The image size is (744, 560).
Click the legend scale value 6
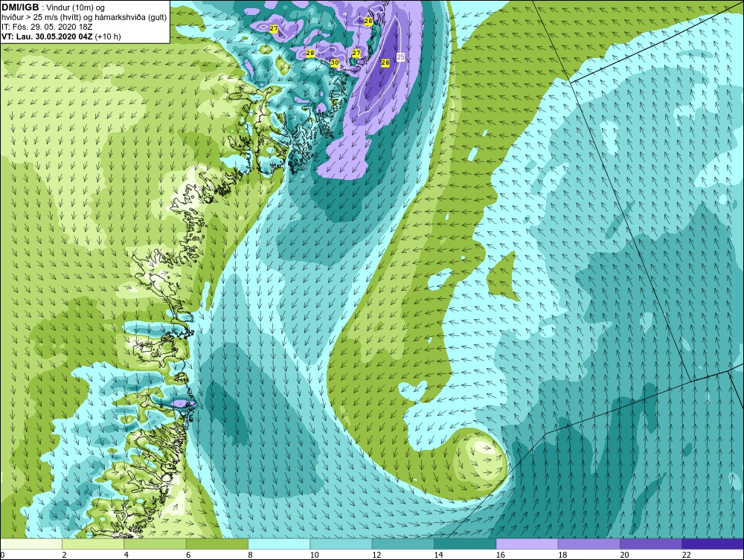pyautogui.click(x=188, y=555)
